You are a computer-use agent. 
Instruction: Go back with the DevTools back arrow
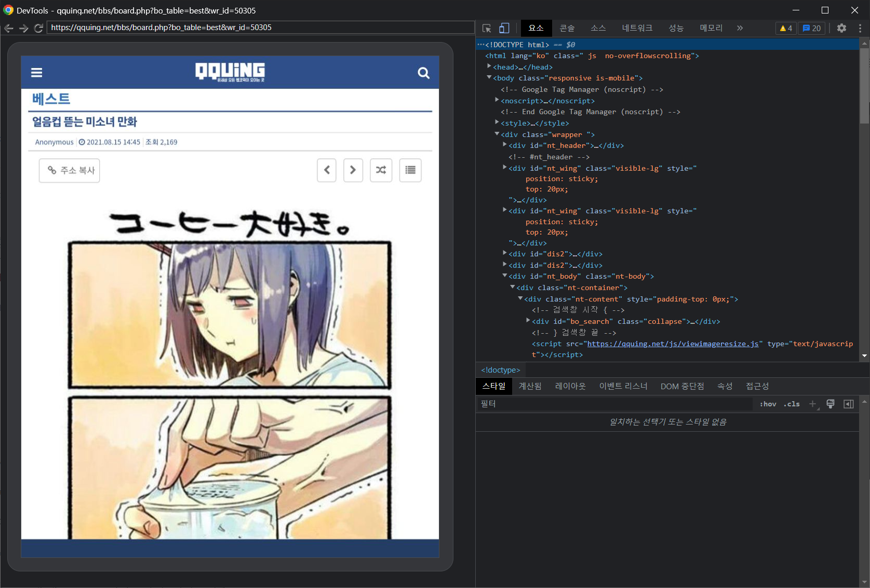point(9,28)
